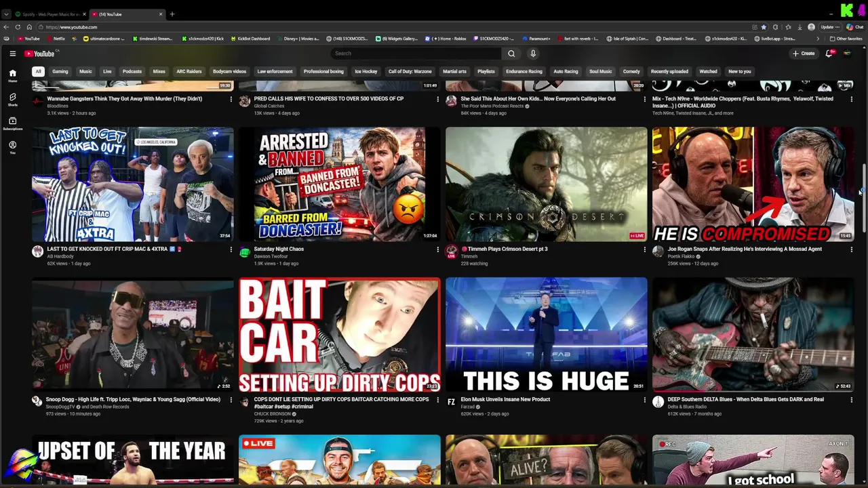
Task: Play the HE IS COMPROMISED thumbnail
Action: point(753,184)
